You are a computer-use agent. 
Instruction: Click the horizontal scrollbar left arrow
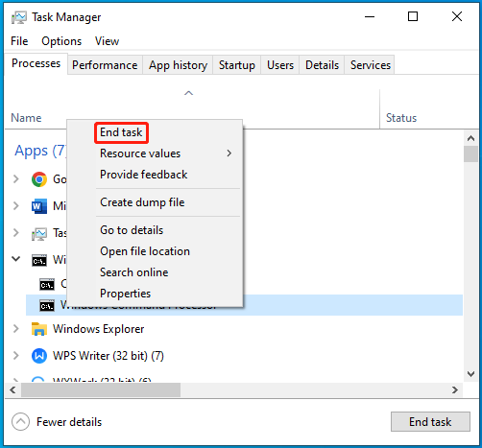tap(12, 389)
